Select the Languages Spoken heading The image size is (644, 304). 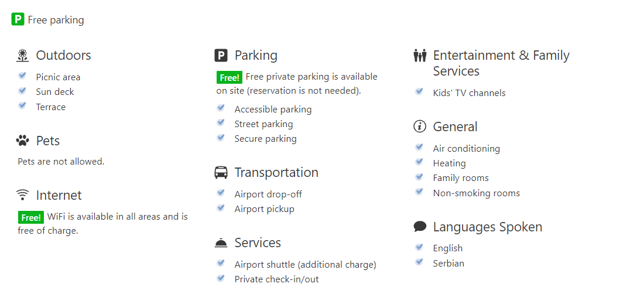point(488,227)
